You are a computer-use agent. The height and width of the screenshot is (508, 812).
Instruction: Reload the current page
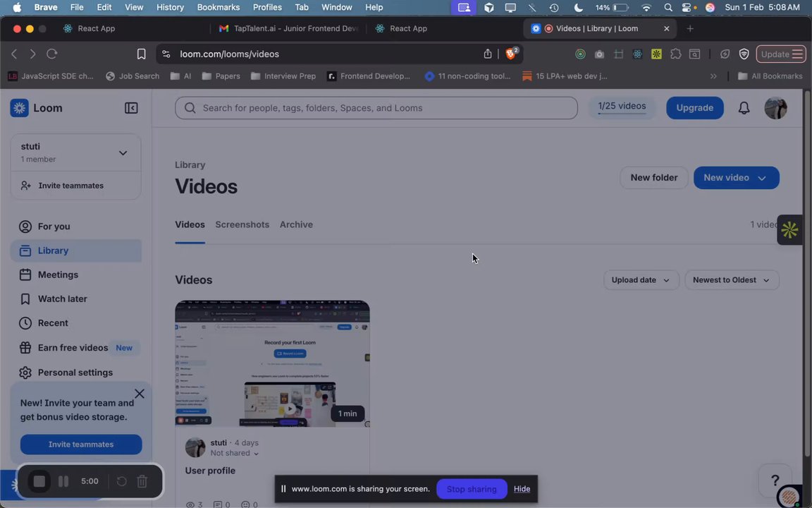coord(51,54)
